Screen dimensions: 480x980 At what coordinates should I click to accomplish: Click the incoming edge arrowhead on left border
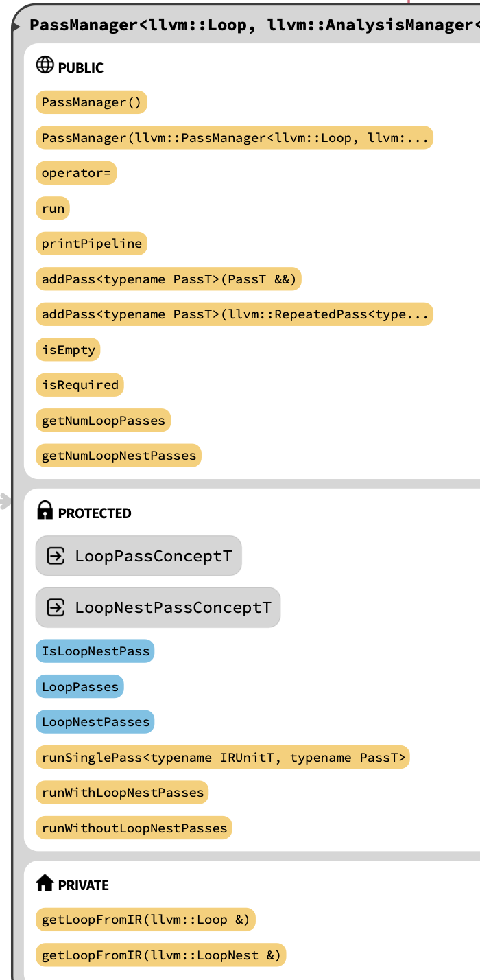point(6,502)
